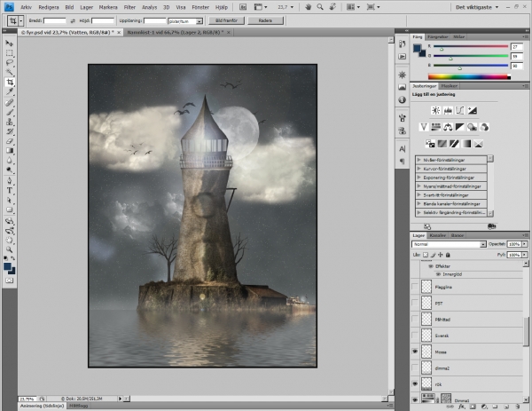The width and height of the screenshot is (532, 411).
Task: Select the Brush tool
Action: pos(9,112)
